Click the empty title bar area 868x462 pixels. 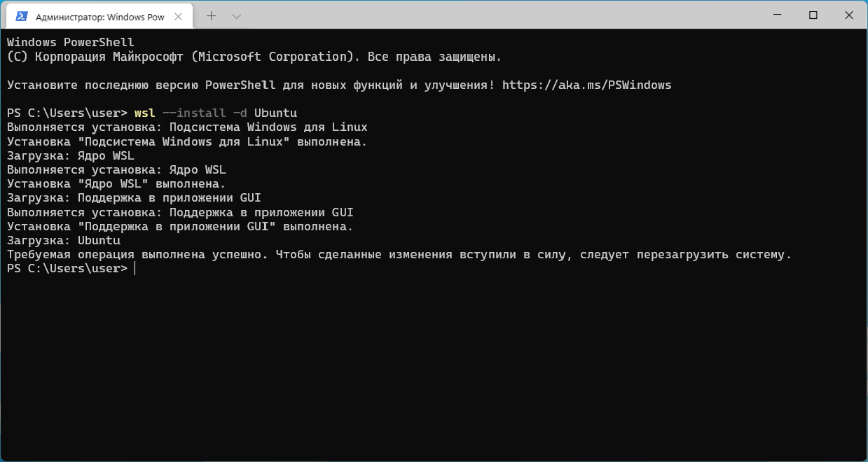[490, 15]
